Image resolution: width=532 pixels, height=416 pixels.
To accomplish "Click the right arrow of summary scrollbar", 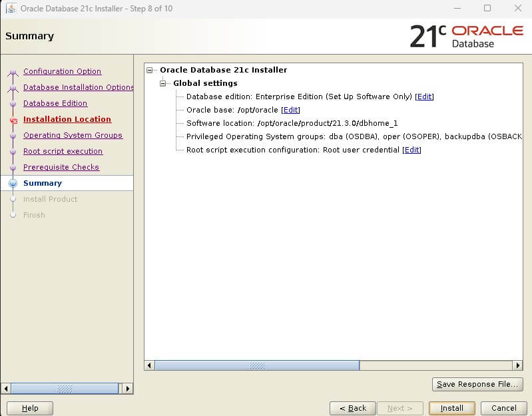I will [x=517, y=365].
